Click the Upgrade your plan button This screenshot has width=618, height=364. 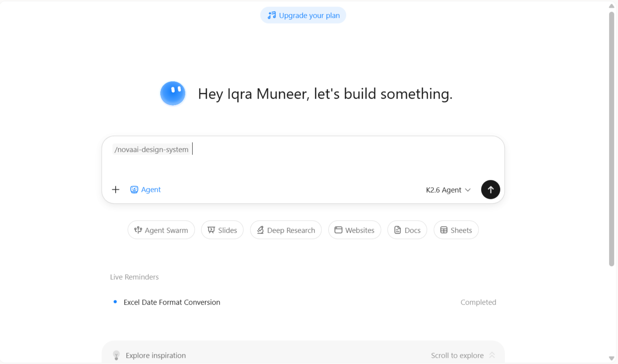point(303,15)
